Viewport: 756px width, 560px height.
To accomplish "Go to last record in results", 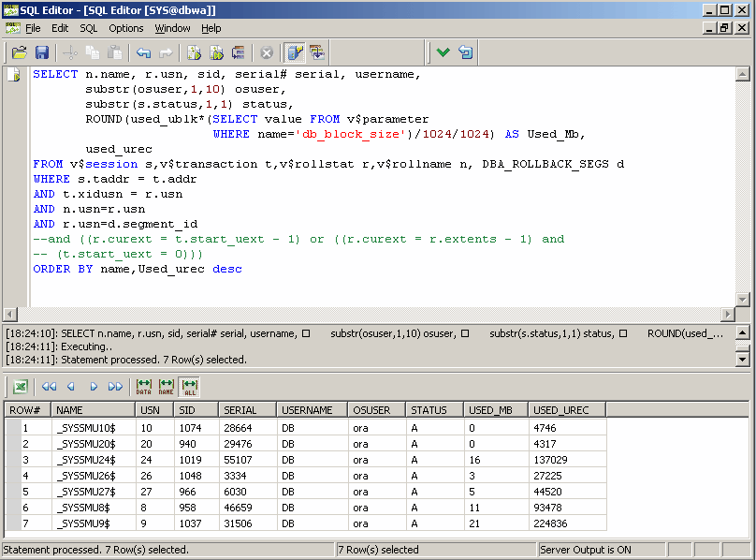I will coord(115,386).
